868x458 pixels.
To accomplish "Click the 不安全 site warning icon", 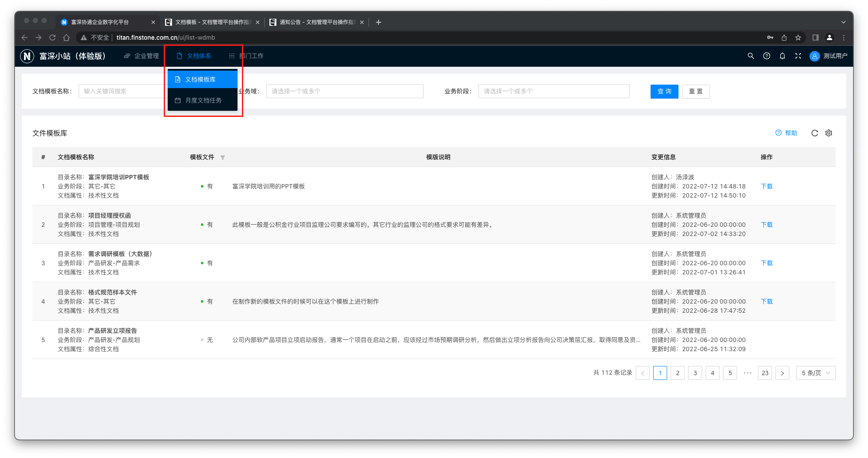I will click(84, 38).
